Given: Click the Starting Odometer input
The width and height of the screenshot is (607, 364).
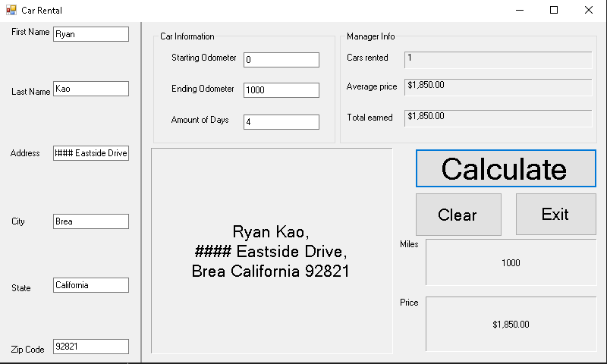Looking at the screenshot, I should pos(281,60).
